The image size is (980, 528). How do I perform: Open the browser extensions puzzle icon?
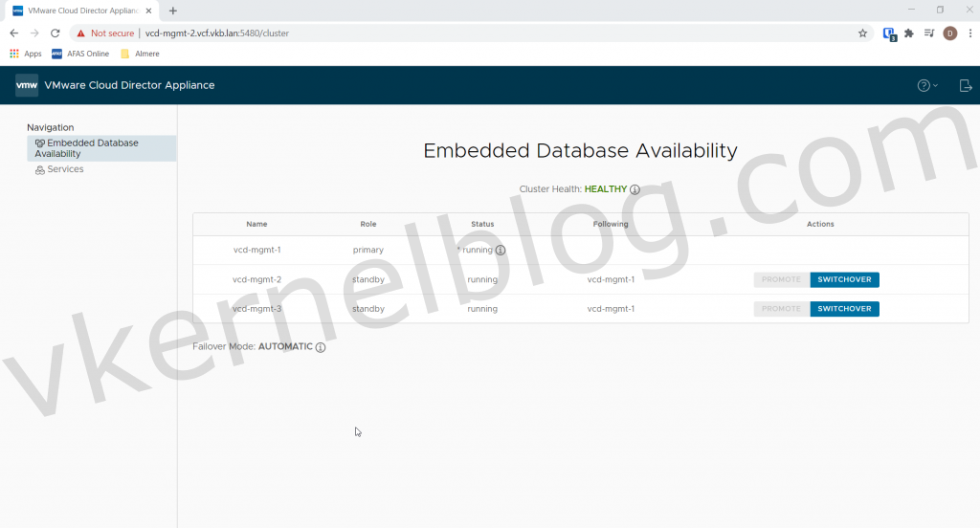click(x=908, y=33)
